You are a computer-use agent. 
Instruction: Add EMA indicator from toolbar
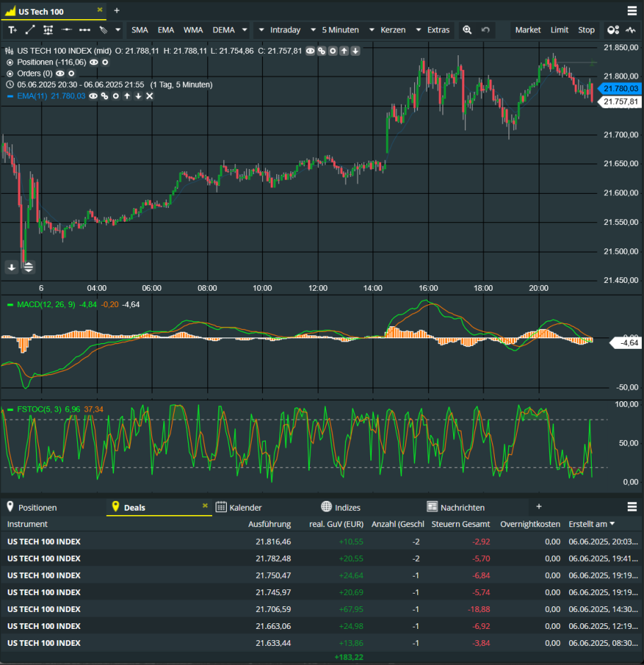(x=165, y=30)
